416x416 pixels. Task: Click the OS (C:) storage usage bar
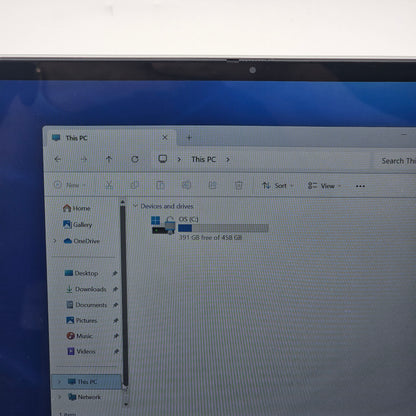[223, 228]
